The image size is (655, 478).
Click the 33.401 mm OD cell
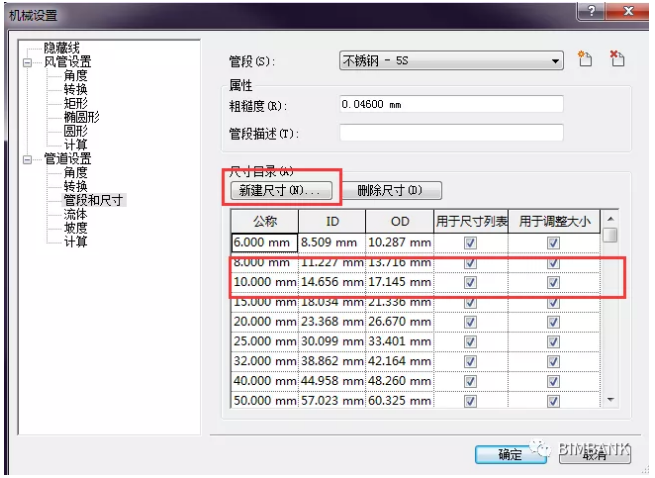click(400, 342)
